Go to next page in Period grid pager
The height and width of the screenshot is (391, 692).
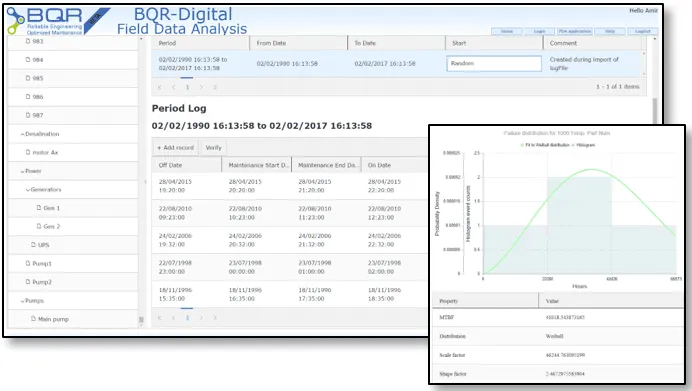point(201,87)
